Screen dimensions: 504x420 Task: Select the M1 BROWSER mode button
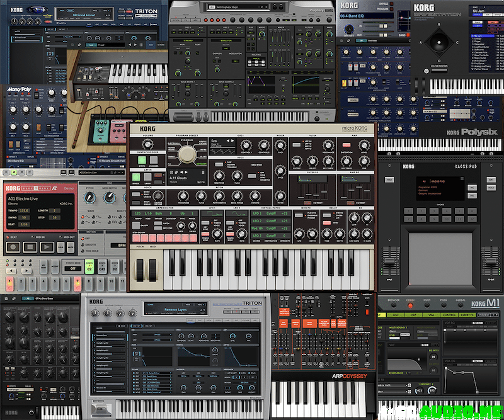(393, 305)
